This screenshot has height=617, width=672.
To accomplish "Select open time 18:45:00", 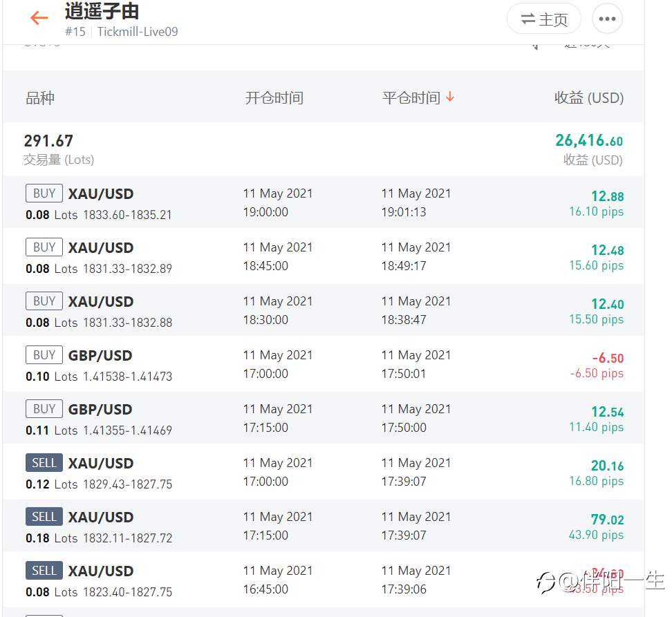I will coord(265,266).
